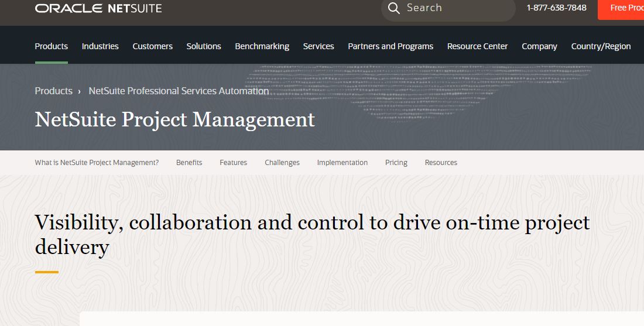Jump to the Pricing section
644x326 pixels.
[396, 163]
